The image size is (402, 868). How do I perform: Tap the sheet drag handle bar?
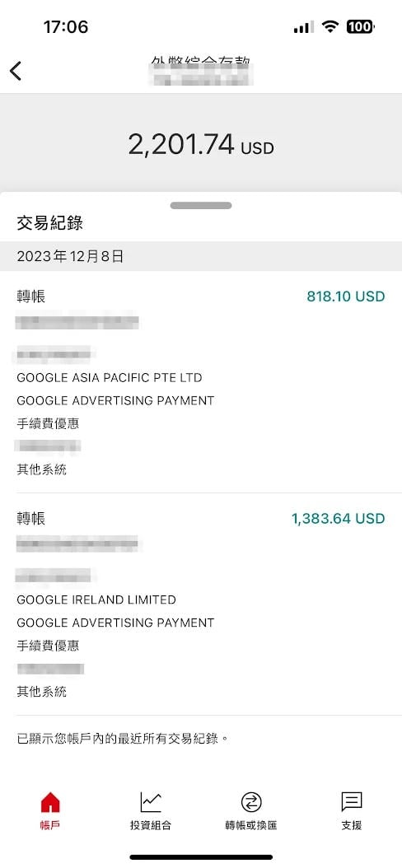[201, 205]
